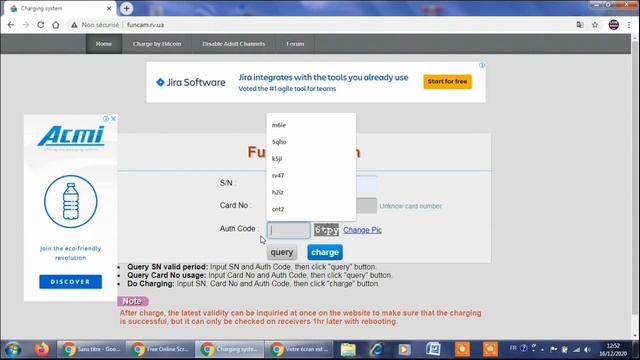The width and height of the screenshot is (640, 360).
Task: Switch to Votre écran est taskbar window
Action: pos(299,349)
